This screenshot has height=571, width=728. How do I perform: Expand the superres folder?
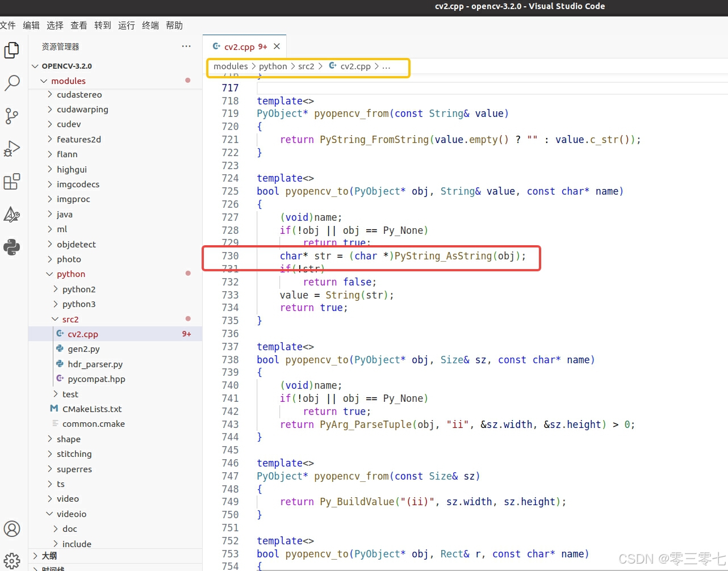(115, 469)
